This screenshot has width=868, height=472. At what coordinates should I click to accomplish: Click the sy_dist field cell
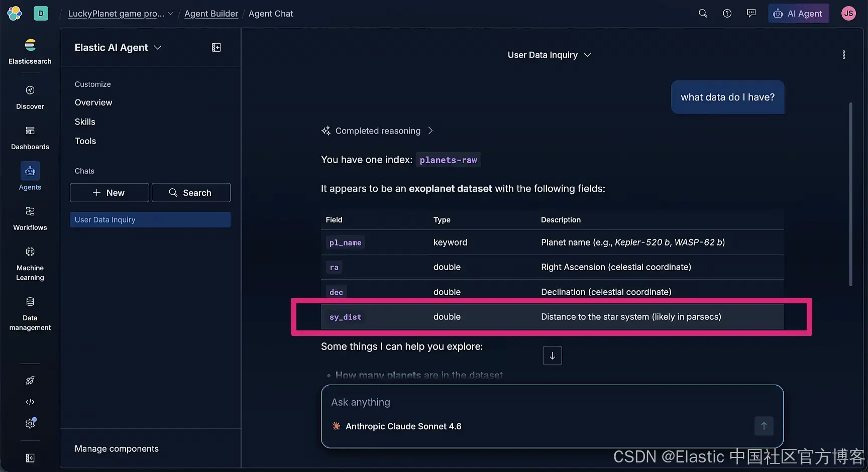coord(345,317)
